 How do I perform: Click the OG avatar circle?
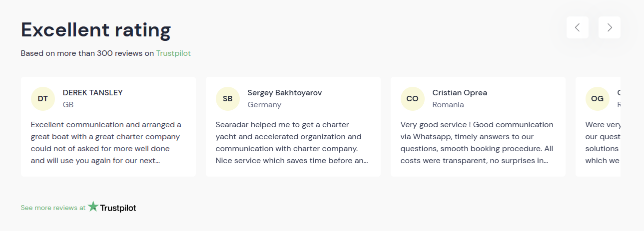tap(598, 99)
